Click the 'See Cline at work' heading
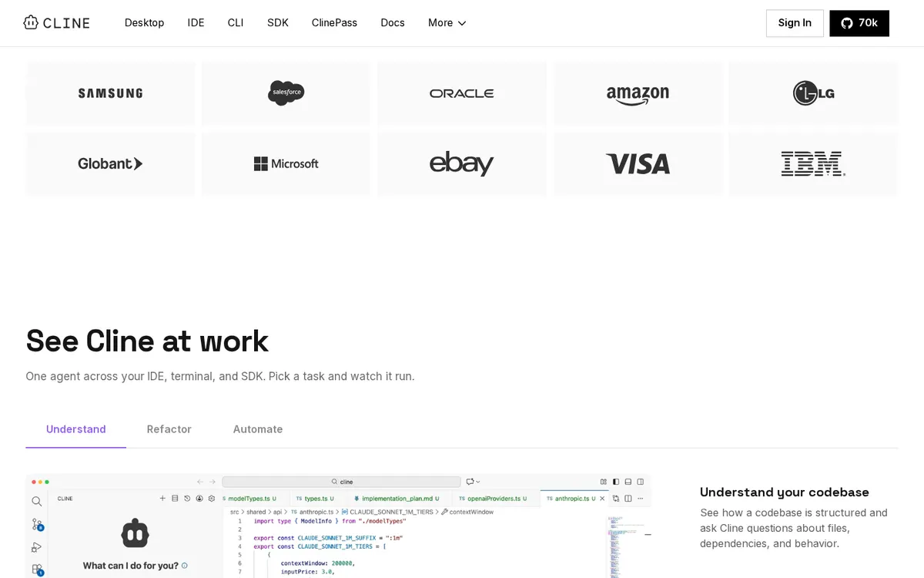 [147, 341]
